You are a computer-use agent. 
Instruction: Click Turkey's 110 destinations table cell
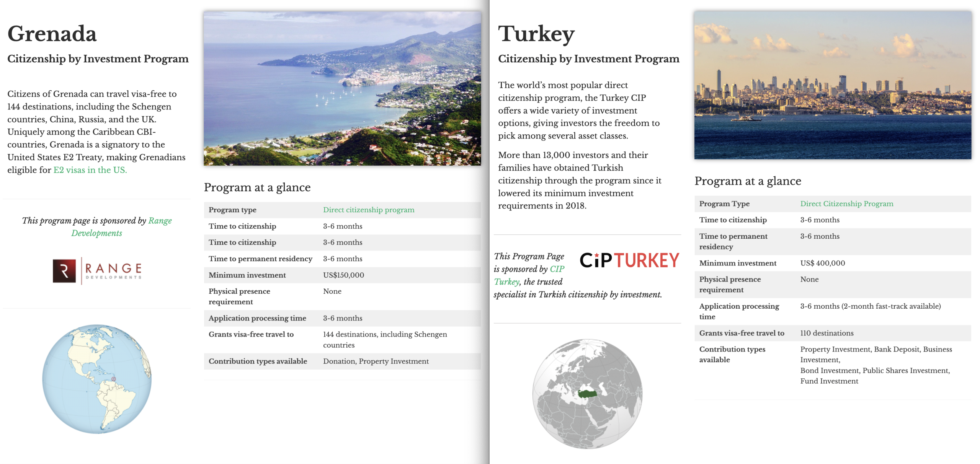[826, 333]
